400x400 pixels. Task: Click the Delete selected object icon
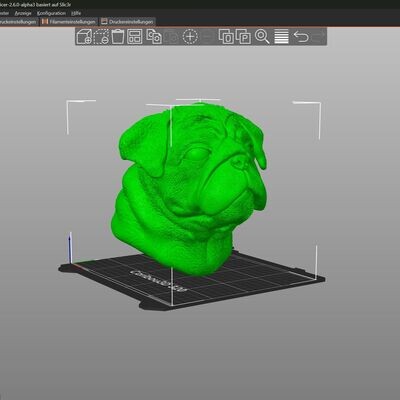tap(101, 37)
